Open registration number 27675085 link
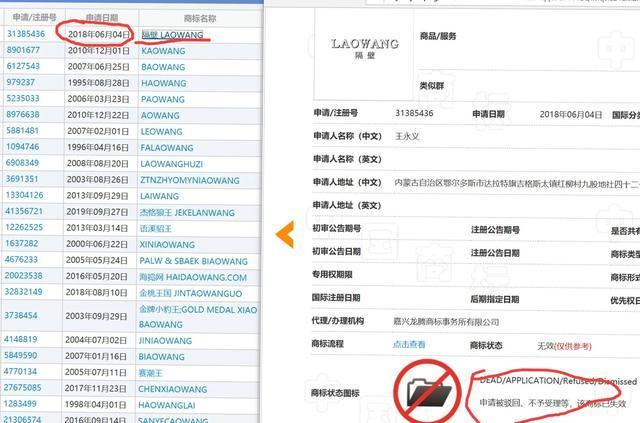640x423 pixels. click(22, 387)
